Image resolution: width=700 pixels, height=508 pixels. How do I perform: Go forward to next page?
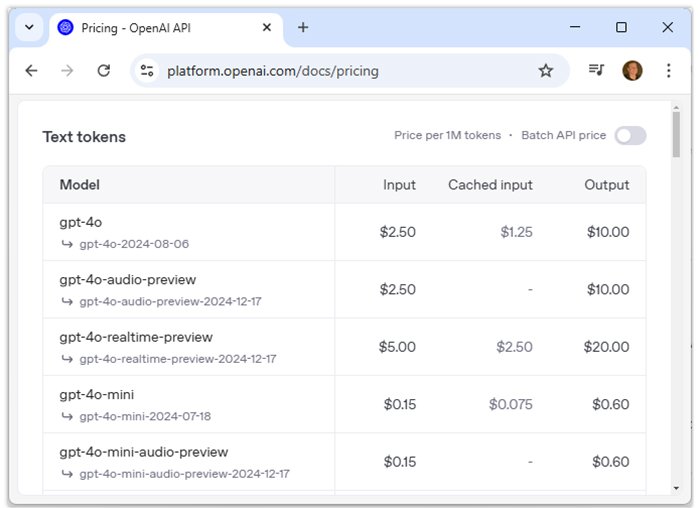(67, 71)
